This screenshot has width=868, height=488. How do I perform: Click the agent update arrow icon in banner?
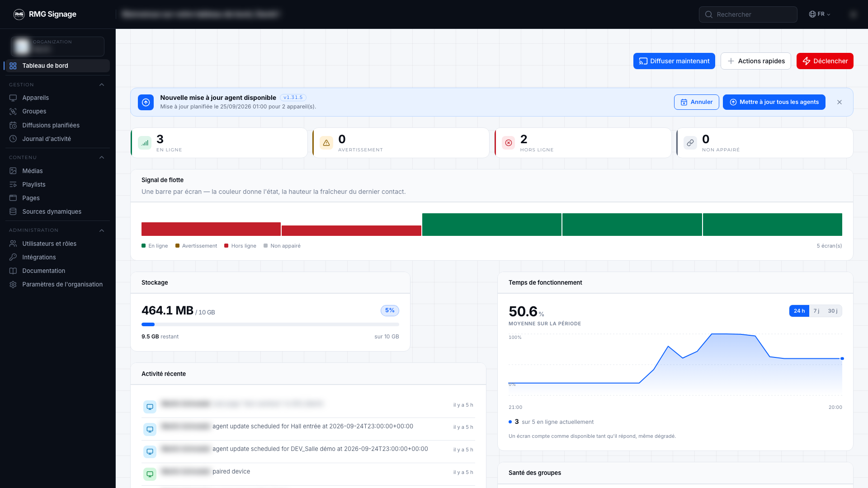click(146, 102)
